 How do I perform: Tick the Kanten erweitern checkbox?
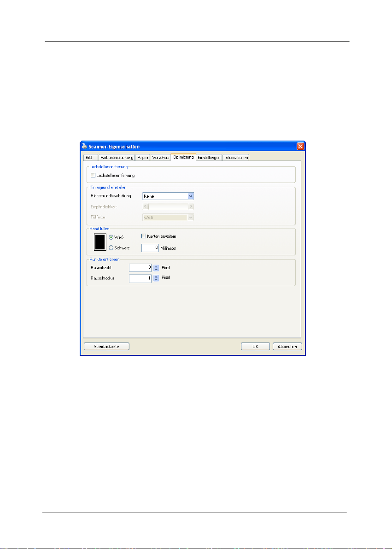pyautogui.click(x=144, y=236)
